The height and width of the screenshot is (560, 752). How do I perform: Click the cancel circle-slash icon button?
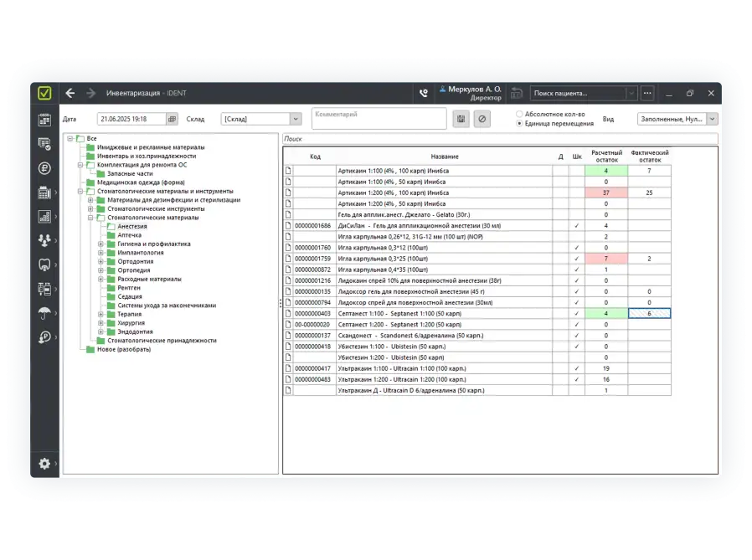click(482, 119)
